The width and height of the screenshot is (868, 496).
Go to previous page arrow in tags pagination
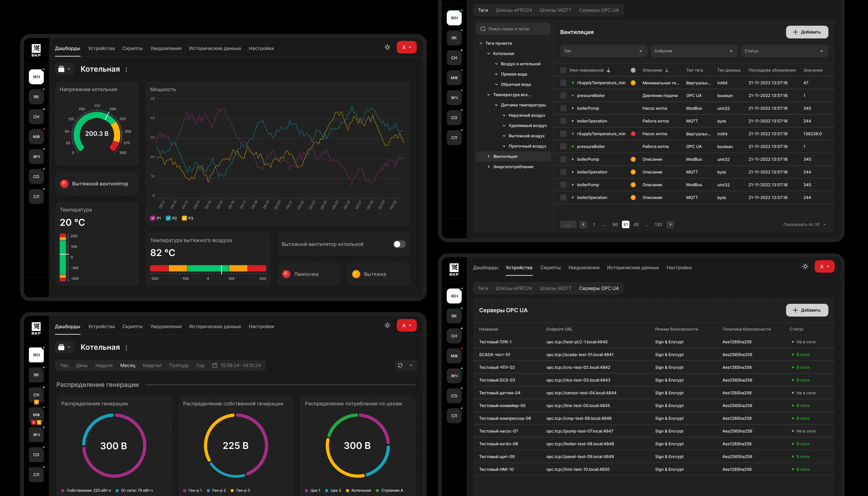583,224
